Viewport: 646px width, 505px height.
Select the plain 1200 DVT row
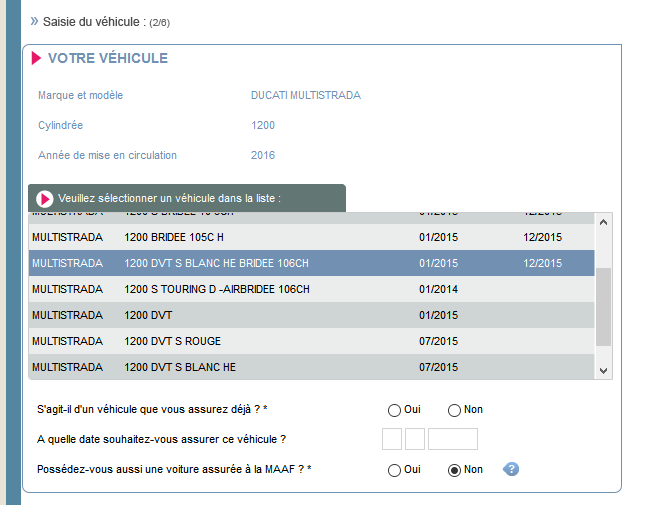coord(311,315)
